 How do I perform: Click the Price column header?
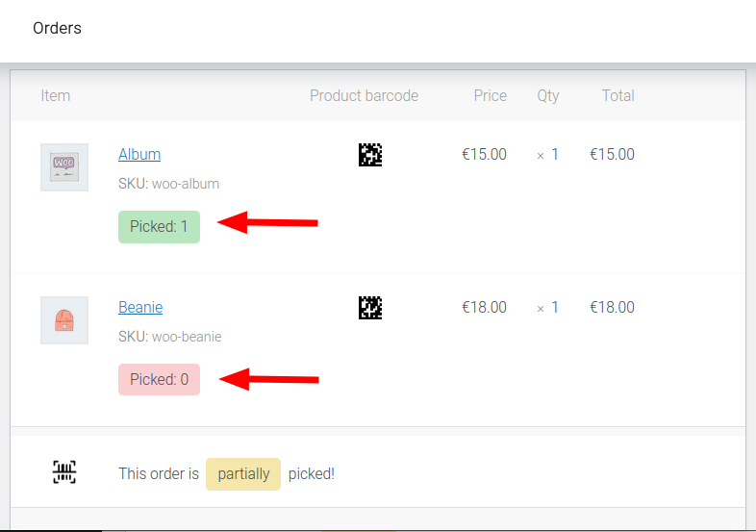[491, 95]
